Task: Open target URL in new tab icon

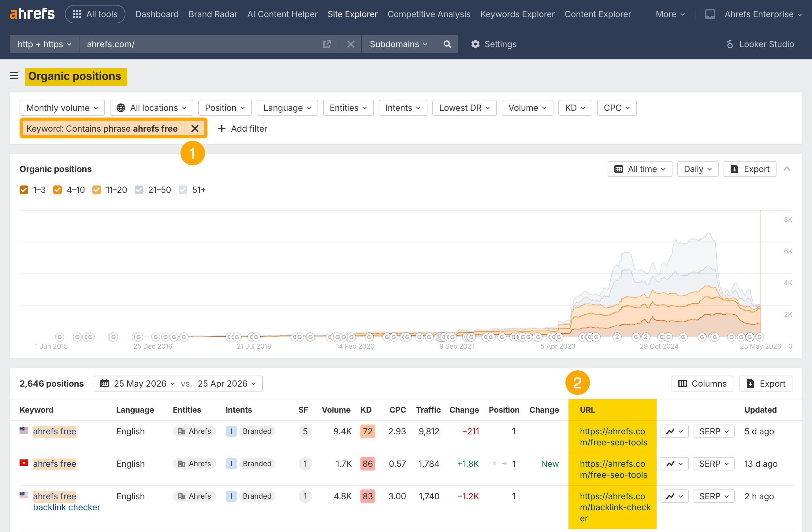Action: coord(327,44)
